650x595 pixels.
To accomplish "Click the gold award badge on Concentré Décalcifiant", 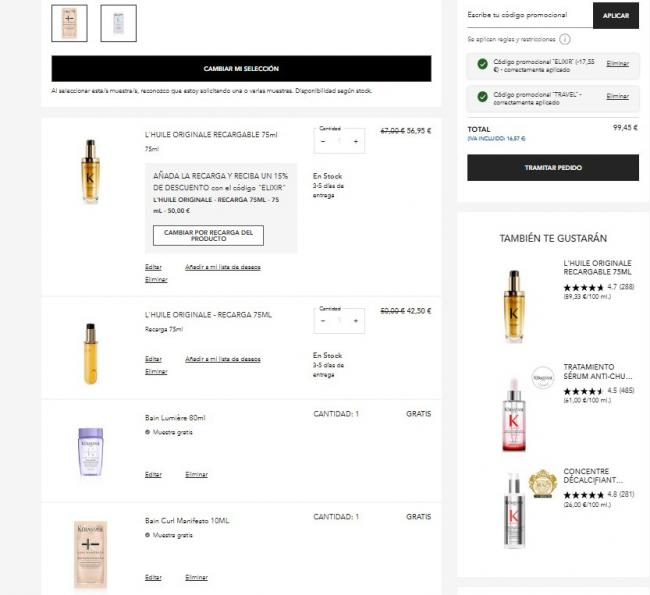I will [542, 483].
